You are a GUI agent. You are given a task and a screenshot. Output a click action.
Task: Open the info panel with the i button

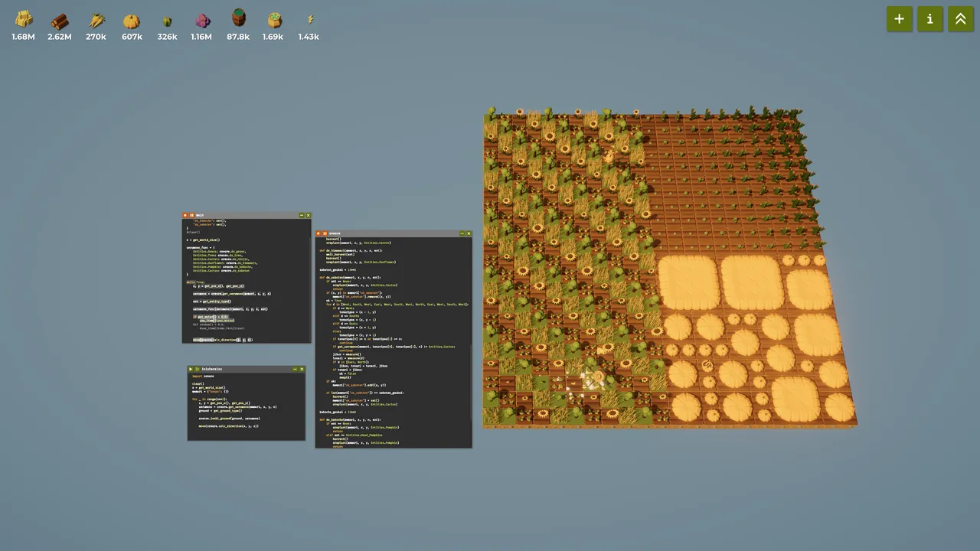(929, 19)
